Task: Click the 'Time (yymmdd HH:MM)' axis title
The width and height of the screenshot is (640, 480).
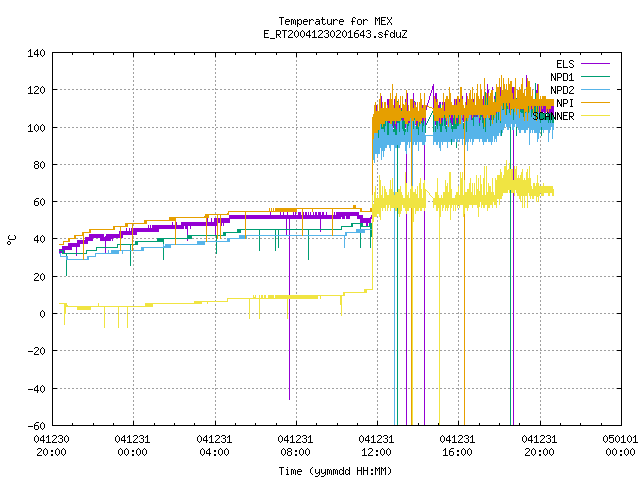Action: (x=336, y=471)
